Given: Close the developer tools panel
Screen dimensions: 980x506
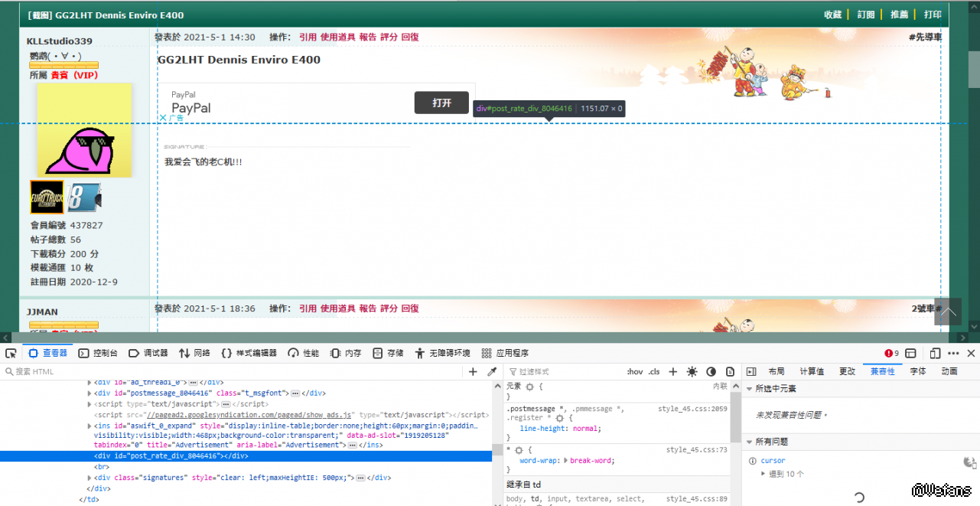Looking at the screenshot, I should tap(971, 353).
